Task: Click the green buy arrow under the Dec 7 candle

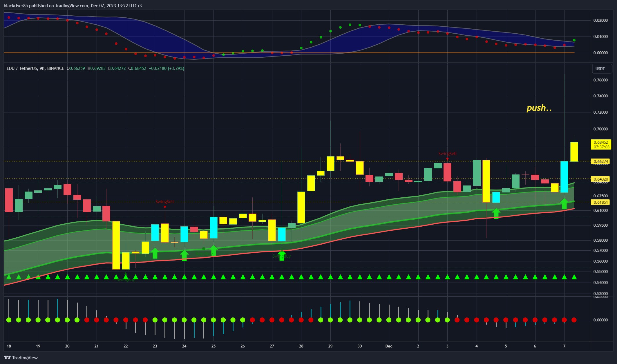Action: pos(564,204)
